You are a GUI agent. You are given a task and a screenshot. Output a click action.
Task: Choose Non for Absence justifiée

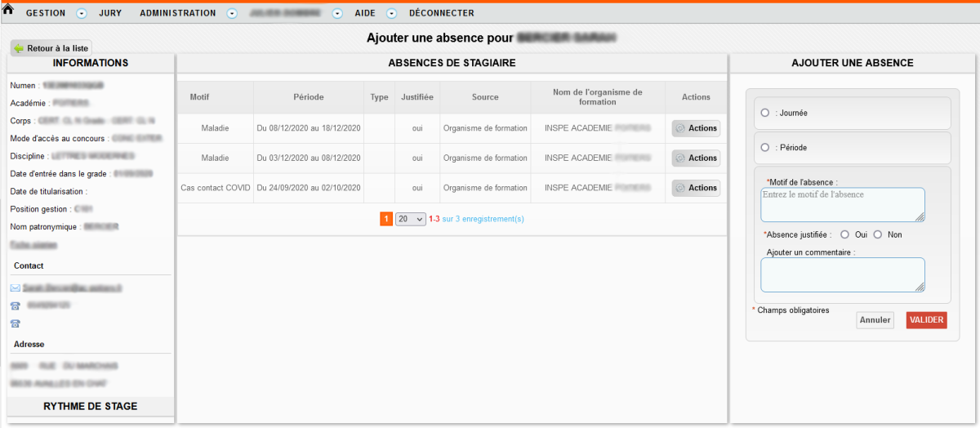tap(878, 234)
